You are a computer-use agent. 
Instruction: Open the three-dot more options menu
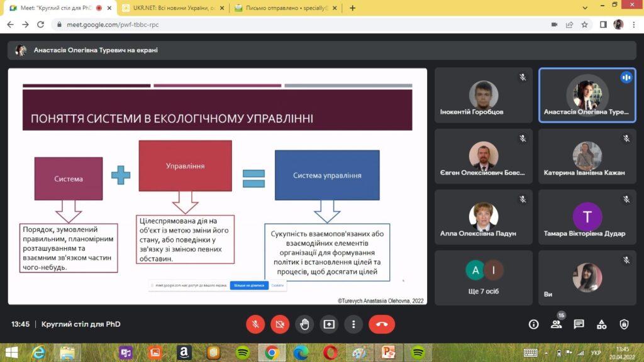click(x=353, y=324)
